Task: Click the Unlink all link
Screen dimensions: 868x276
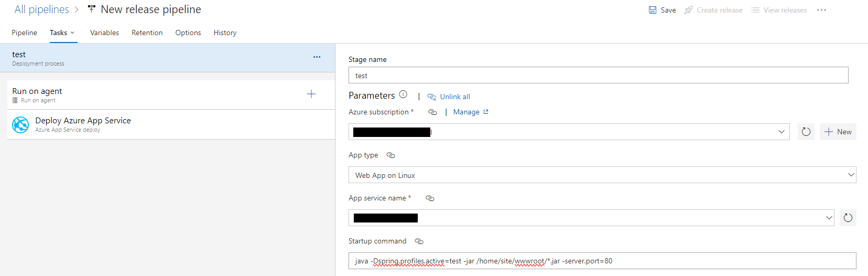Action: (x=455, y=97)
